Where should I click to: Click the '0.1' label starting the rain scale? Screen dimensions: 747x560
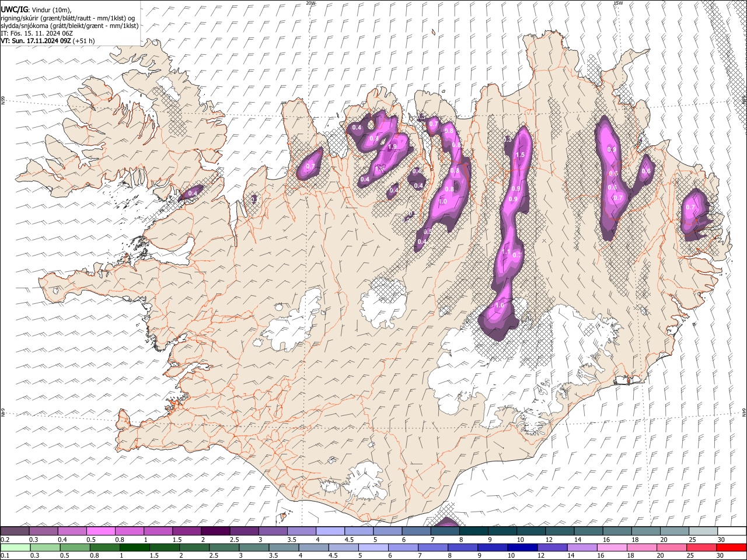coord(4,555)
